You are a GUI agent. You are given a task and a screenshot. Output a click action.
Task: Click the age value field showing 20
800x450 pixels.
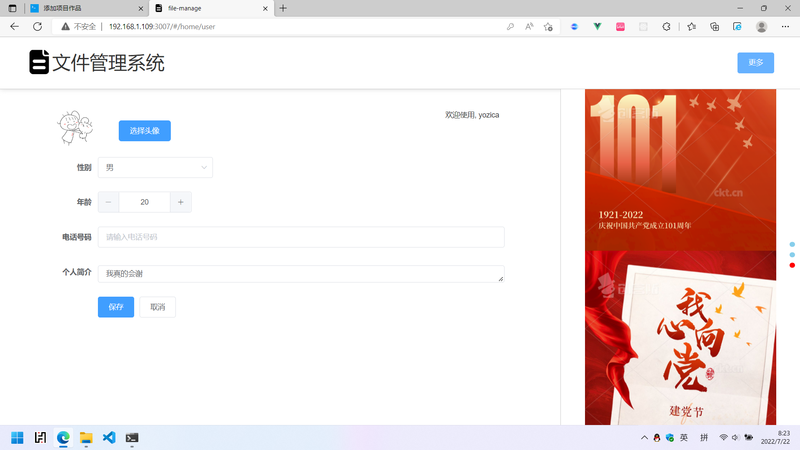point(144,202)
